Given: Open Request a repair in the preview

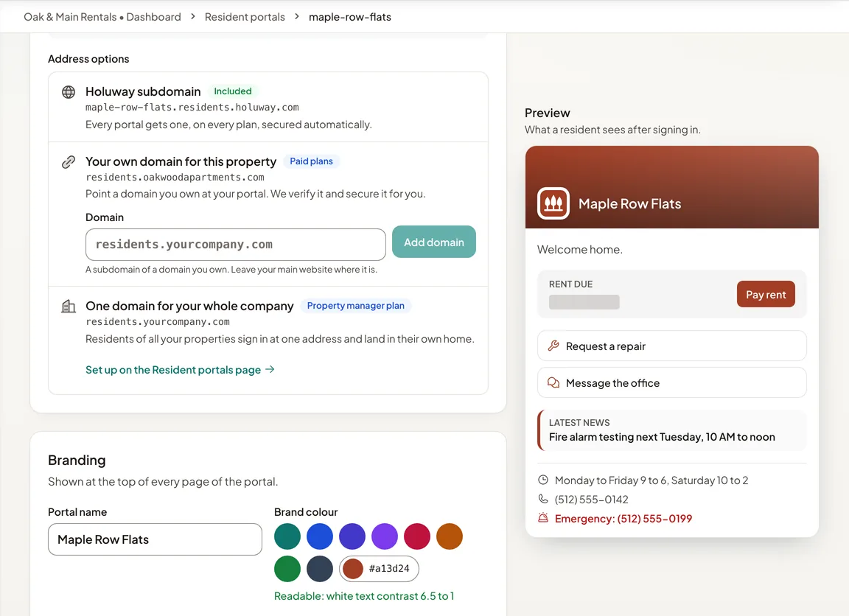Looking at the screenshot, I should click(x=671, y=346).
